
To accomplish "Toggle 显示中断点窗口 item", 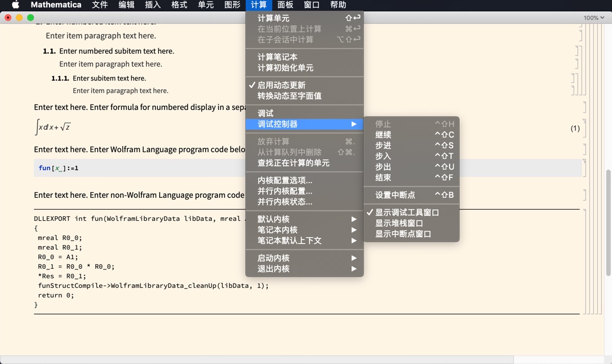I will [411, 234].
